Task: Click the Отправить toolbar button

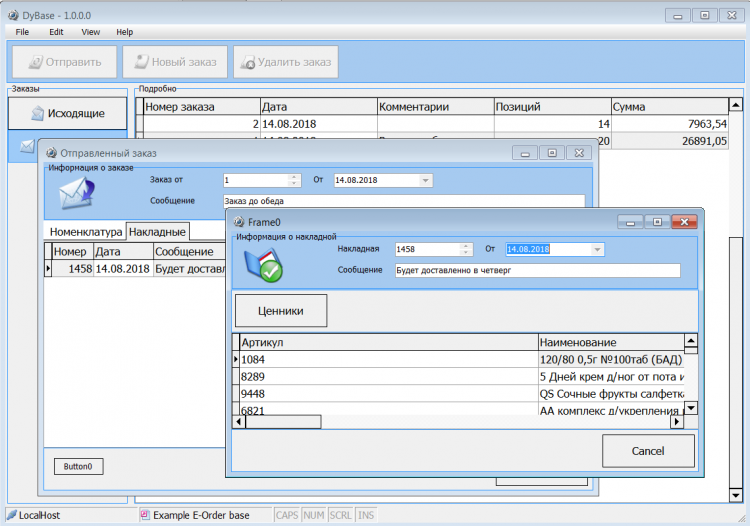Action: tap(65, 62)
